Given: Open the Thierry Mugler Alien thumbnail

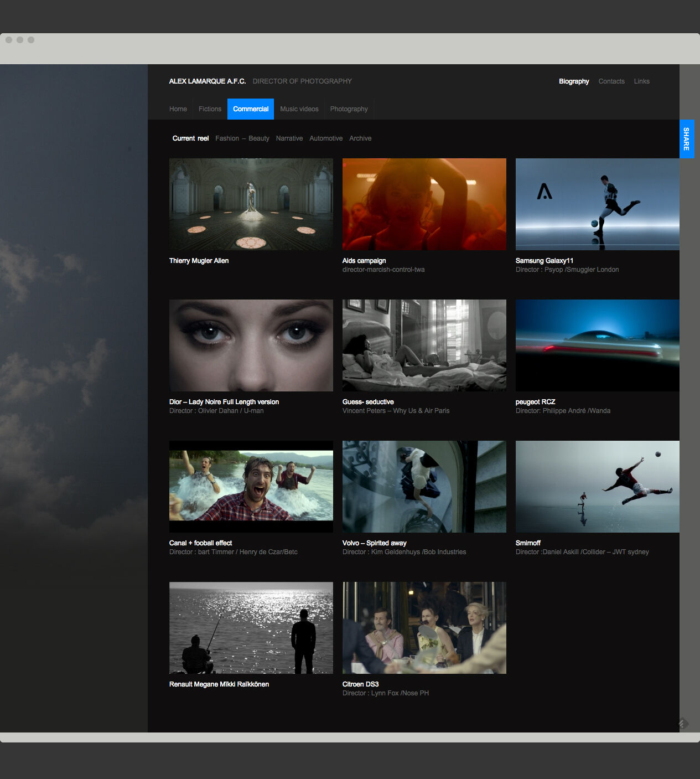Looking at the screenshot, I should 251,204.
